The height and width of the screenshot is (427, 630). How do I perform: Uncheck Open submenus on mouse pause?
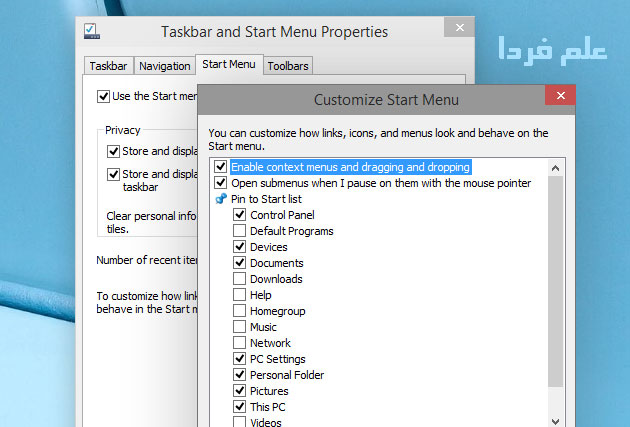tap(221, 183)
